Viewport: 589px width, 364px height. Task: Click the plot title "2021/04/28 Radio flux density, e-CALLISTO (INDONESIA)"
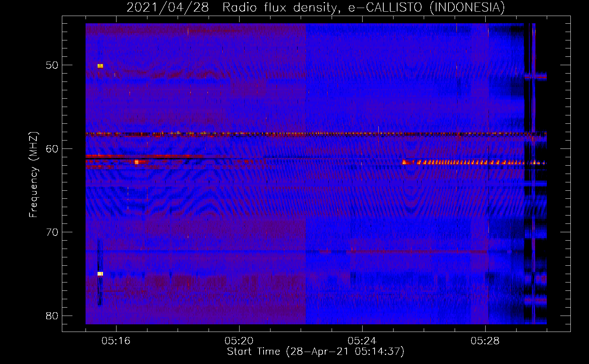pyautogui.click(x=316, y=7)
